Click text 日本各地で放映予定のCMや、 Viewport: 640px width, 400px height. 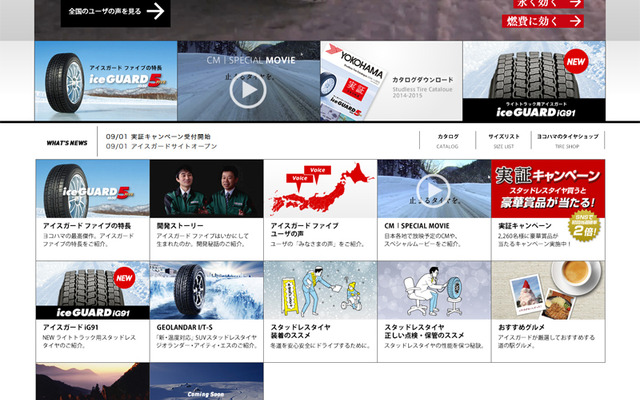(421, 236)
